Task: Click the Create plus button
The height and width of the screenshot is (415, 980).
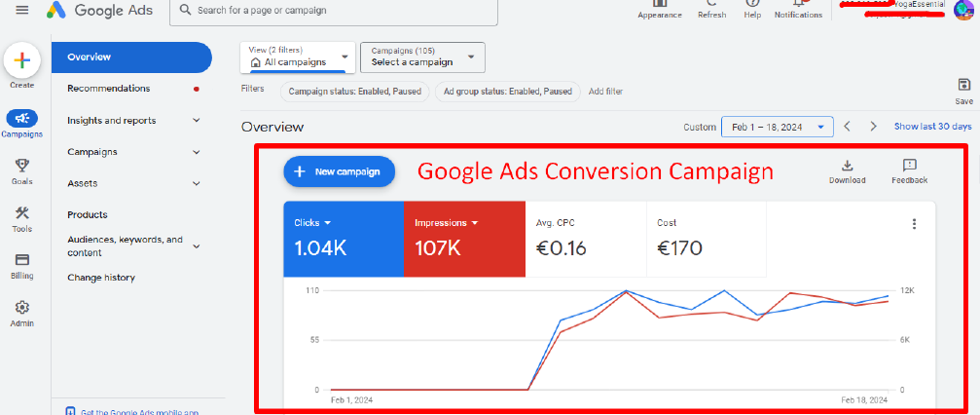Action: (x=21, y=60)
